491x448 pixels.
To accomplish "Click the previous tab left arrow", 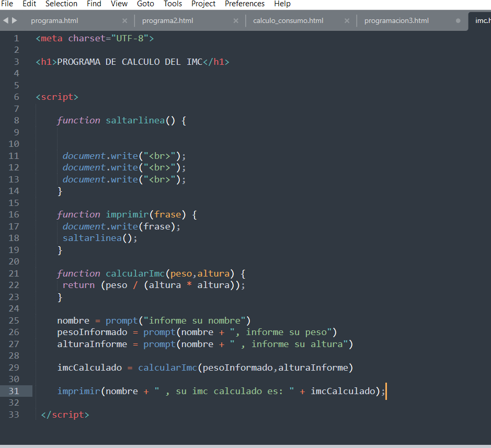I will 6,20.
